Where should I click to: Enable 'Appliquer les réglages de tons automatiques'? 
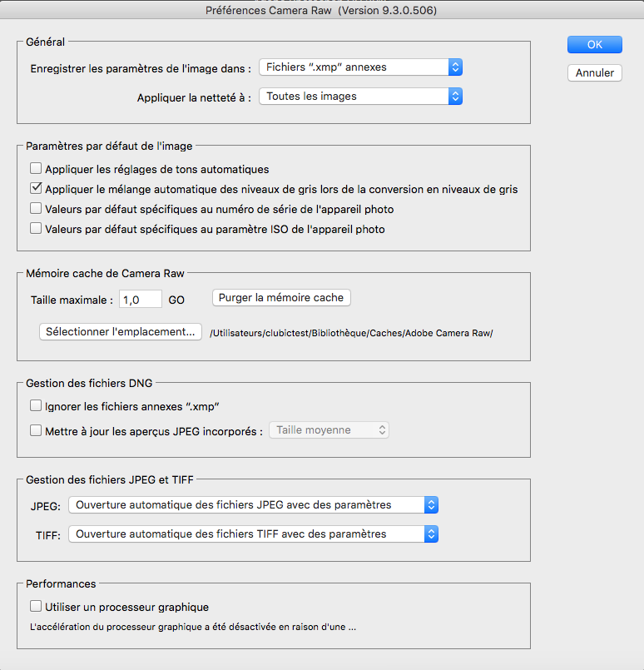coord(36,169)
